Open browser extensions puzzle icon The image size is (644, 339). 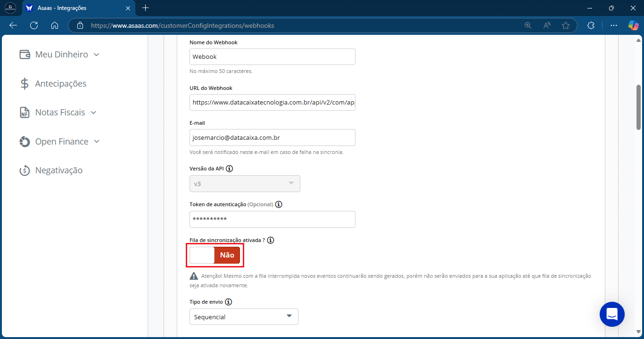[x=591, y=25]
